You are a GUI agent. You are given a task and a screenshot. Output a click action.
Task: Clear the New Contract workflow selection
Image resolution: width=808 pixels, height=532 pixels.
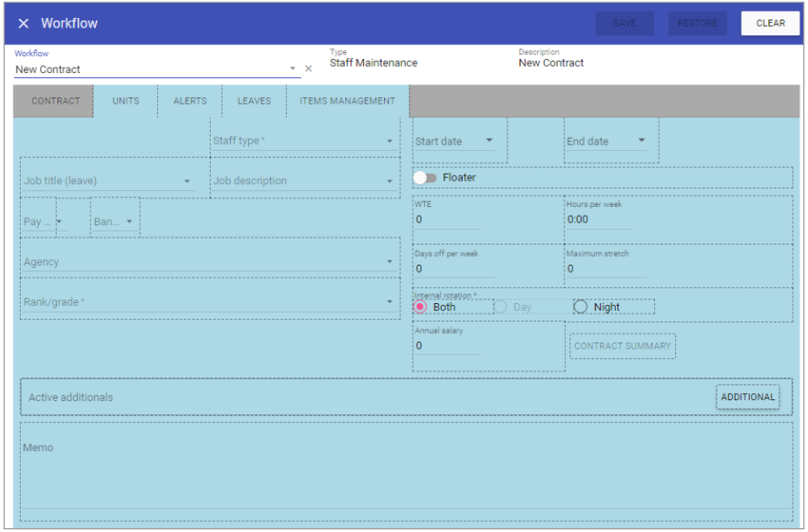[308, 69]
